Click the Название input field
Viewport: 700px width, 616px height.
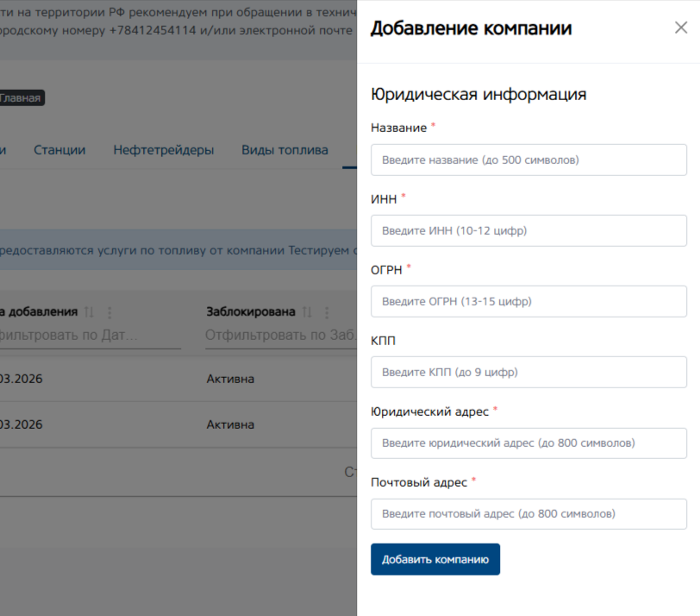[x=528, y=160]
